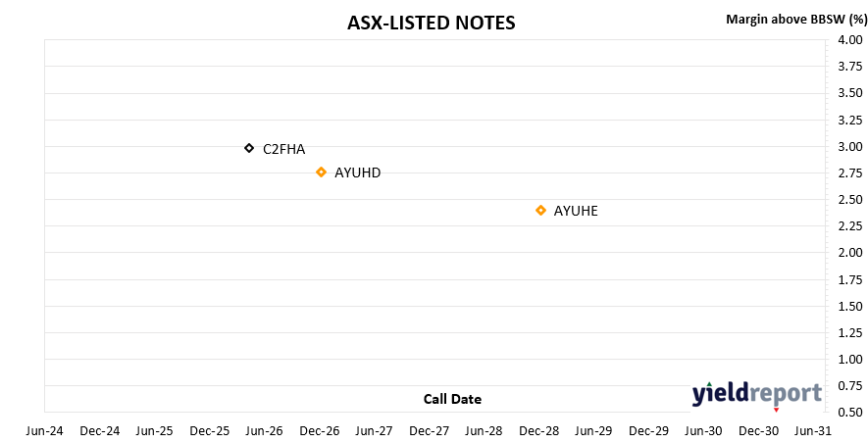Select the C2FHA data label
Viewport: 868px width, 443px height.
click(x=284, y=149)
